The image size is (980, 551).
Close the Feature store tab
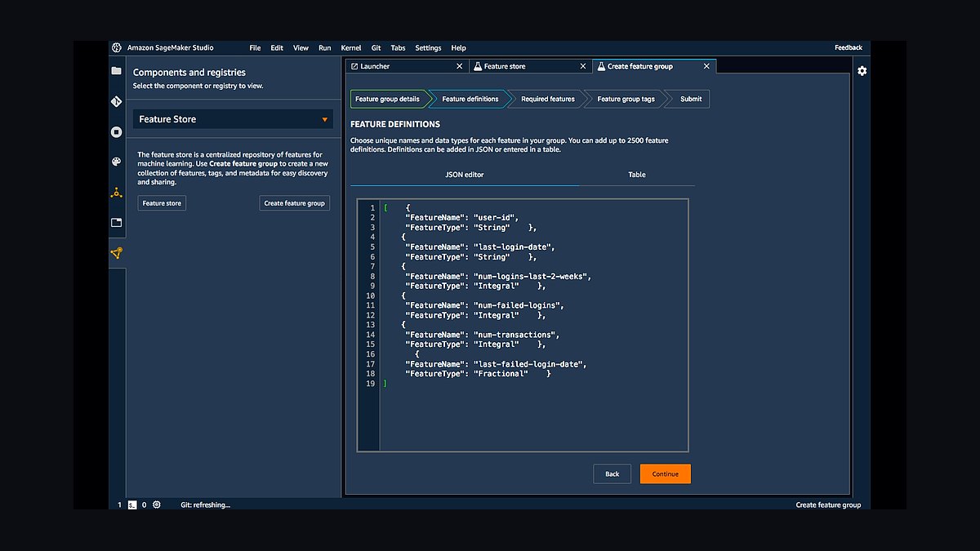(582, 66)
